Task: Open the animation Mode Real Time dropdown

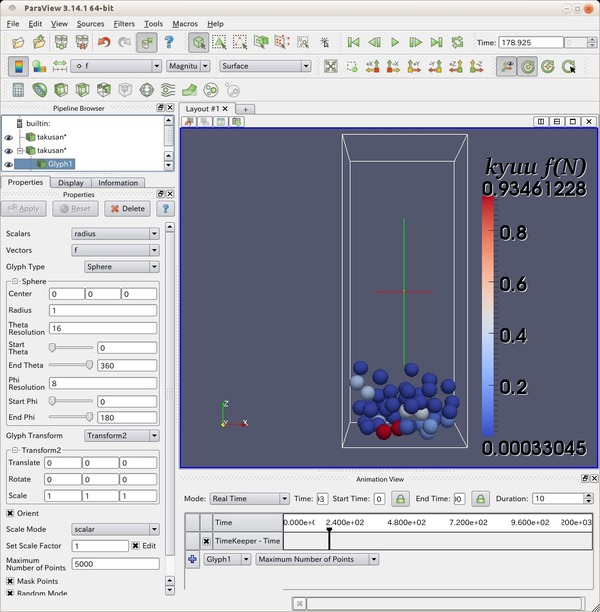Action: pyautogui.click(x=249, y=498)
